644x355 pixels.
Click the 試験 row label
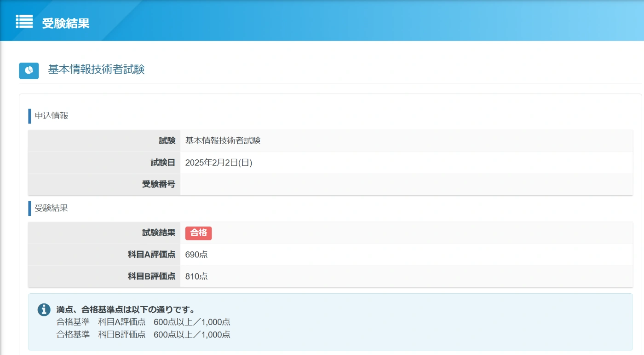coord(167,140)
